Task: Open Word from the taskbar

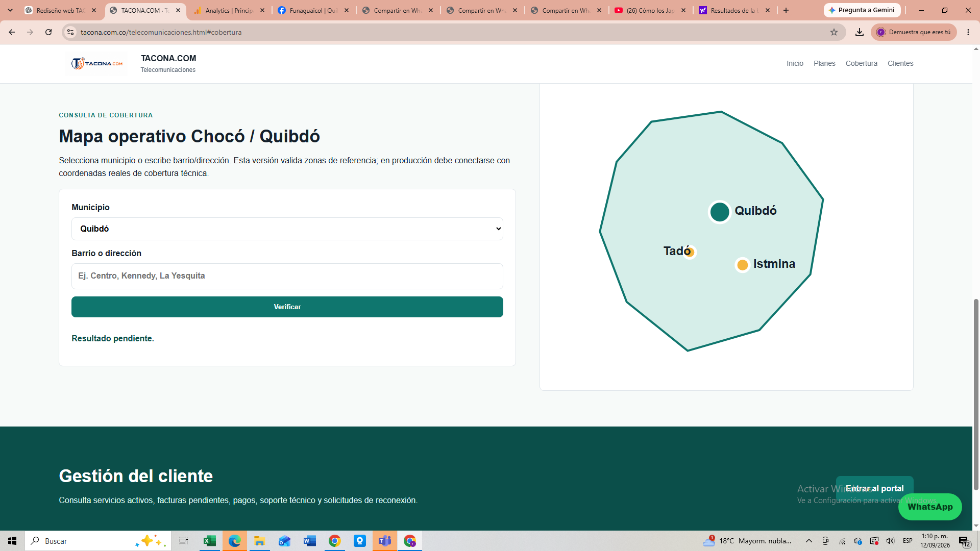Action: coord(309,541)
